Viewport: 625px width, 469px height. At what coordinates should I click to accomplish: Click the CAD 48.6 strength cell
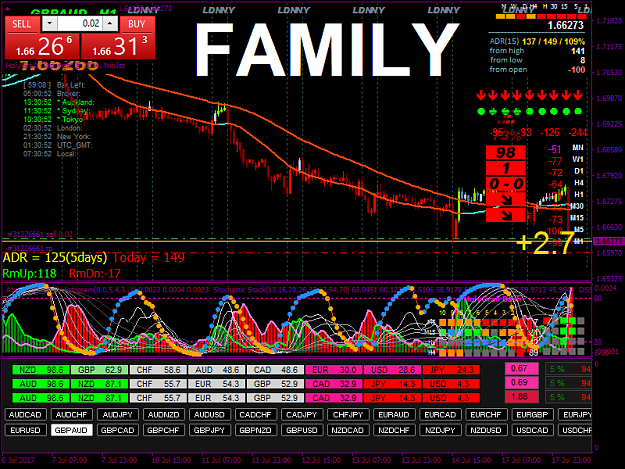275,370
